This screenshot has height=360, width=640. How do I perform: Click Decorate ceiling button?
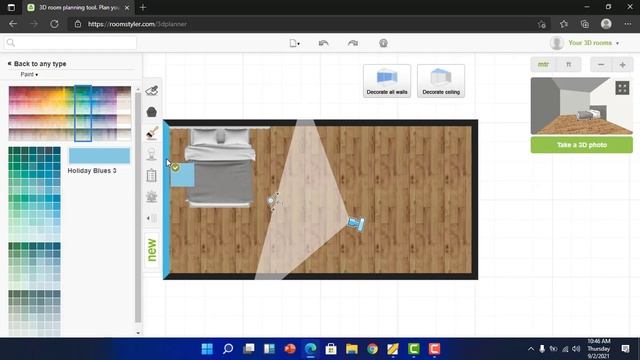click(x=441, y=81)
